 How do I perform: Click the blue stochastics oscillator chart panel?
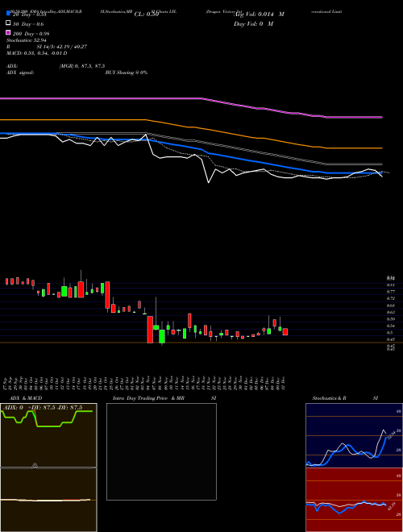click(x=354, y=435)
